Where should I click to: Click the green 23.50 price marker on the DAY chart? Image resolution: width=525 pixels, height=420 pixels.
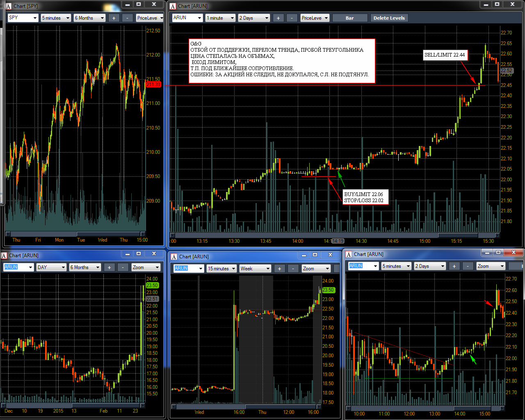(152, 285)
